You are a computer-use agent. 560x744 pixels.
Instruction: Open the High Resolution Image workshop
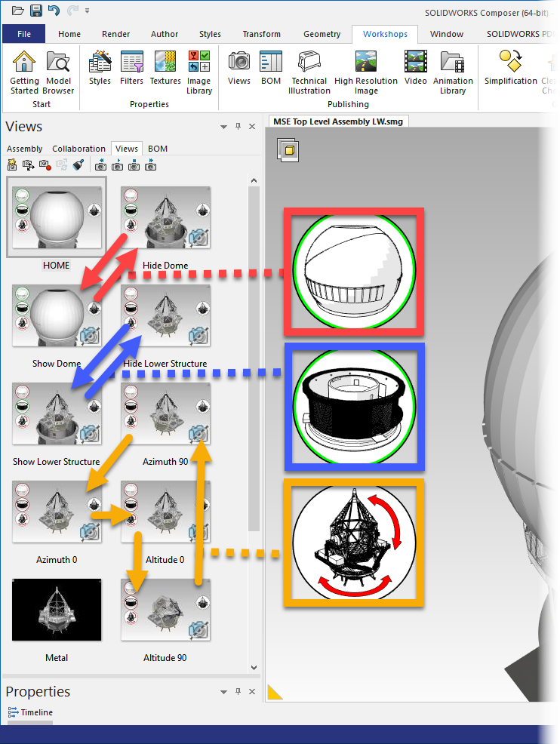pos(366,72)
